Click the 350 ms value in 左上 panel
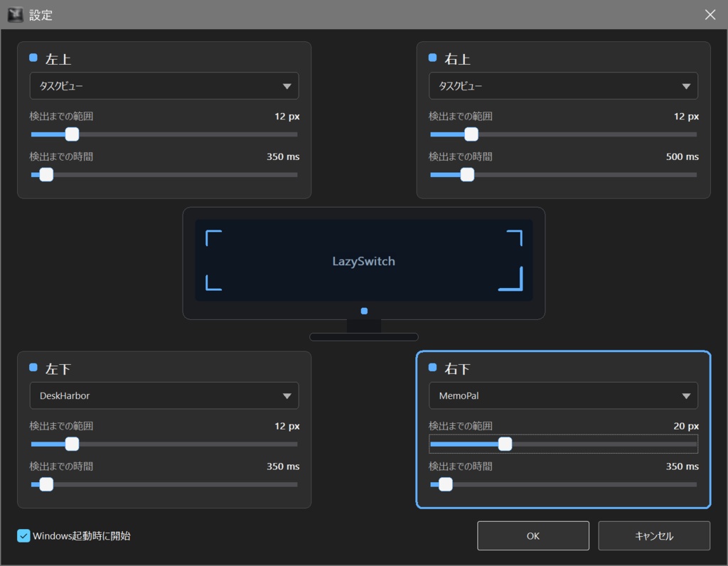Viewport: 728px width, 566px height. click(283, 157)
